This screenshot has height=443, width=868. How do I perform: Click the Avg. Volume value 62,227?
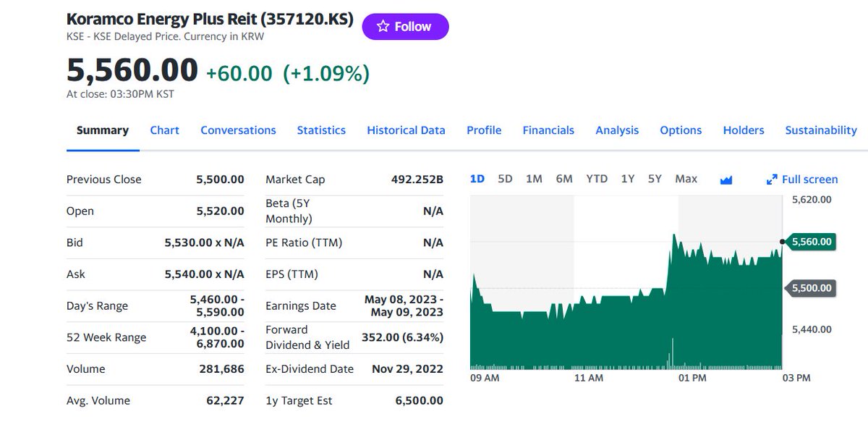tap(225, 401)
